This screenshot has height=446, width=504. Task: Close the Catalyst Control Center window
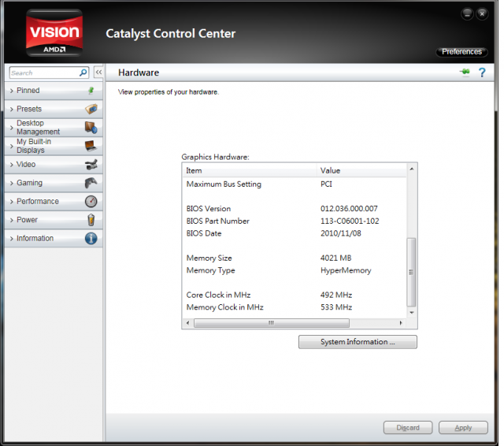pyautogui.click(x=482, y=14)
